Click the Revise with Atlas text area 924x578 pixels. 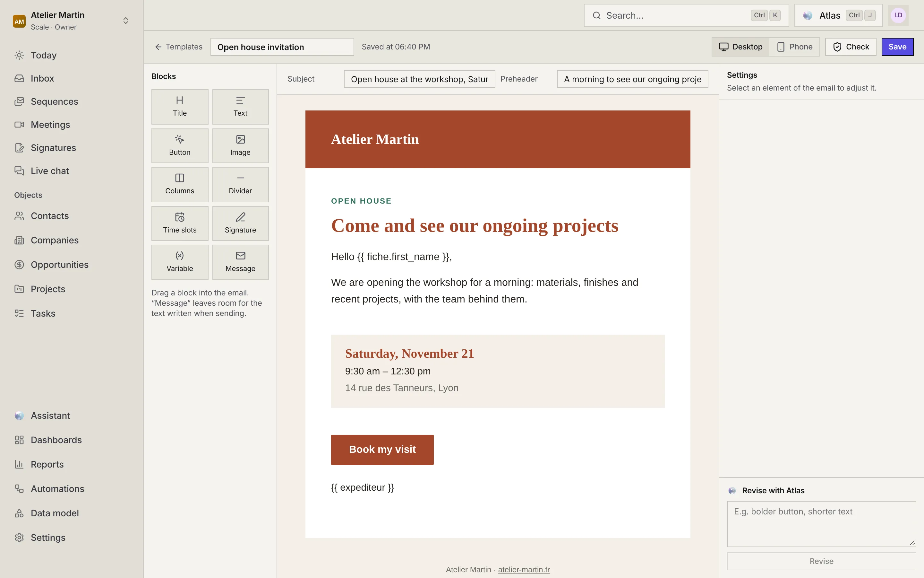coord(821,524)
